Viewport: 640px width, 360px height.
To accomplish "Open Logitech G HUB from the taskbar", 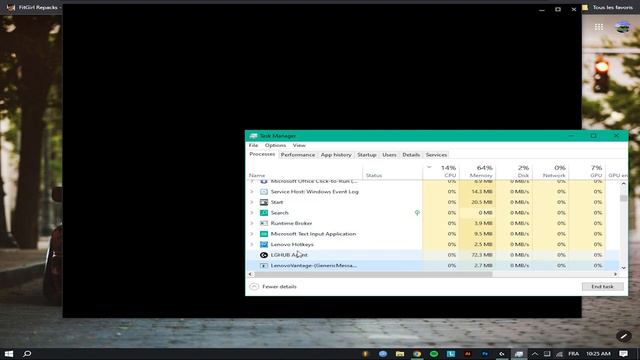I will [502, 354].
